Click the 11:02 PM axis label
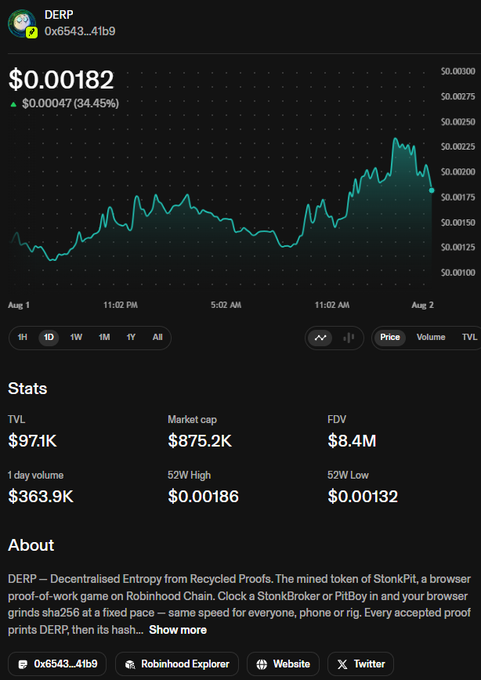The width and height of the screenshot is (481, 680). click(121, 305)
